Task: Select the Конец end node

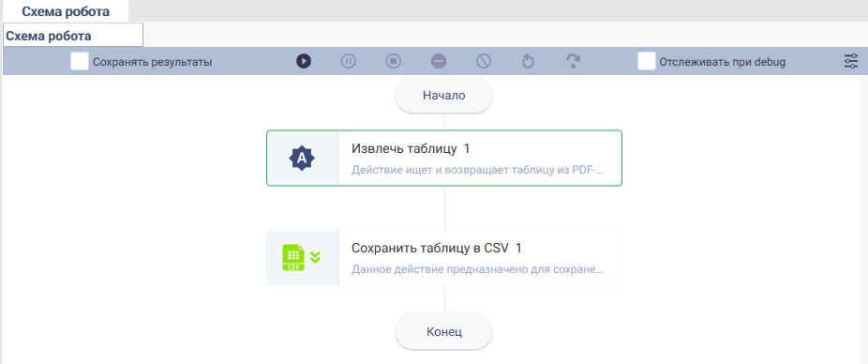Action: pos(444,332)
